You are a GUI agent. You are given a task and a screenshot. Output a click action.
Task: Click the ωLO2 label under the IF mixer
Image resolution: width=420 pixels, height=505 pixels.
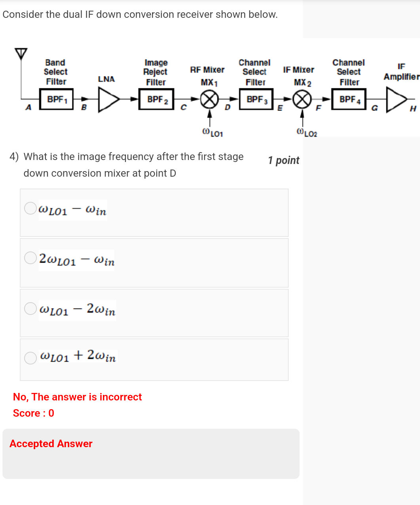[307, 133]
